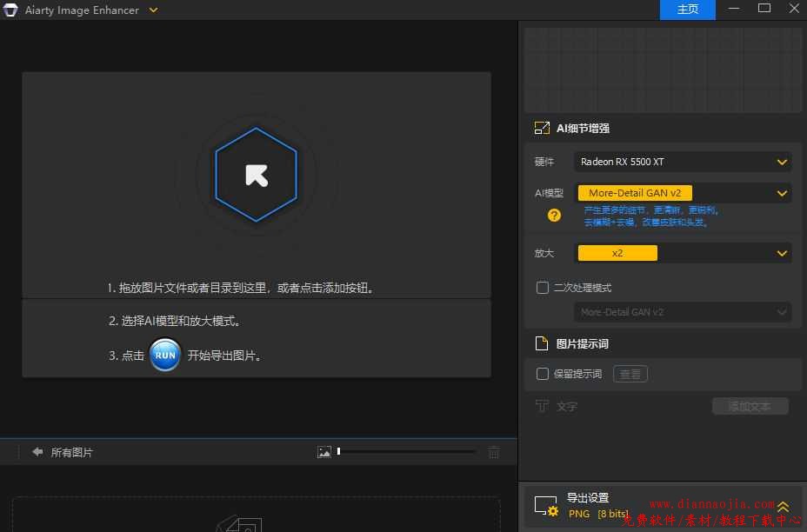Toggle the 保留提示词 checkbox

tap(543, 374)
